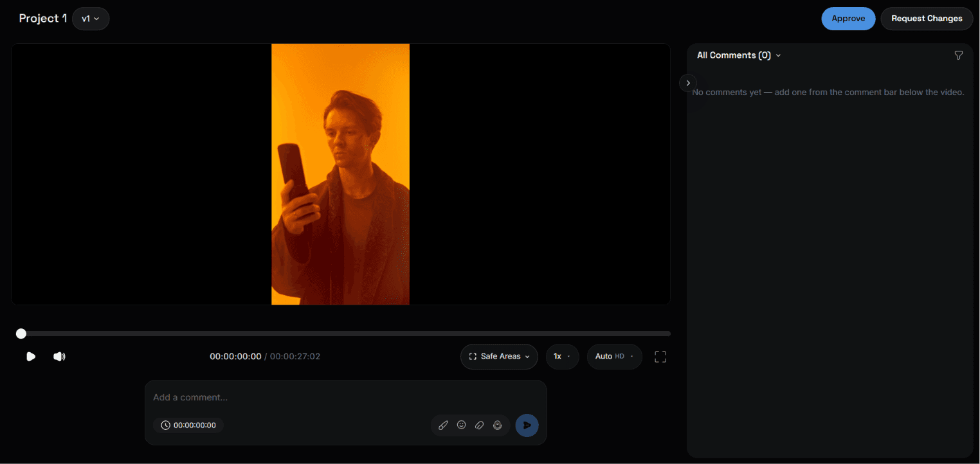The height and width of the screenshot is (464, 980).
Task: Record a voice comment with microphone icon
Action: 497,425
